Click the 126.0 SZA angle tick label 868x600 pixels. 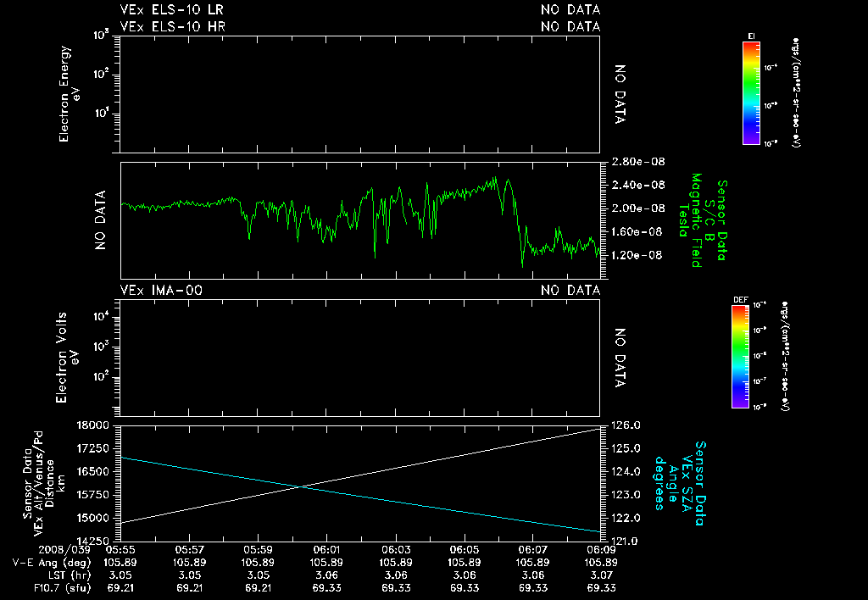point(626,425)
